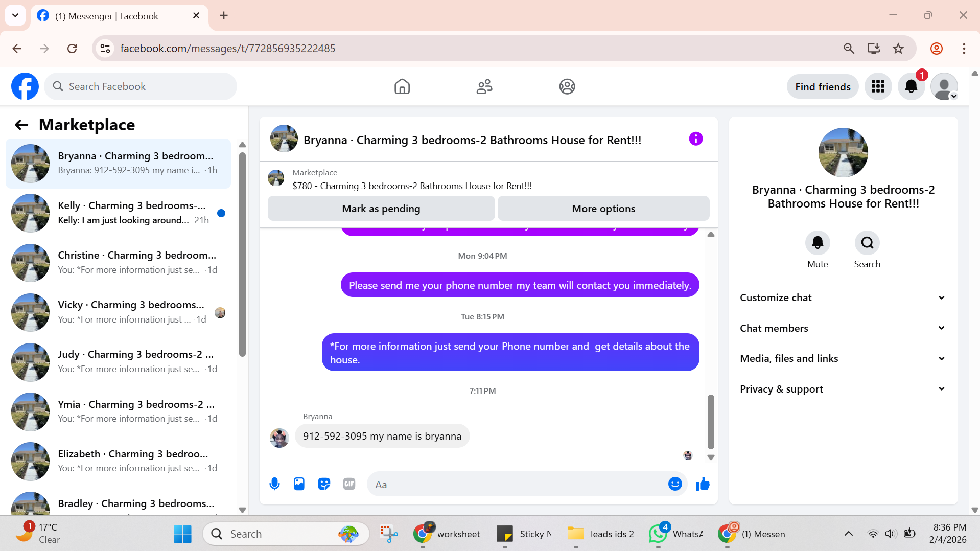This screenshot has height=551, width=980.
Task: Open the account profile avatar menu
Action: pyautogui.click(x=944, y=86)
